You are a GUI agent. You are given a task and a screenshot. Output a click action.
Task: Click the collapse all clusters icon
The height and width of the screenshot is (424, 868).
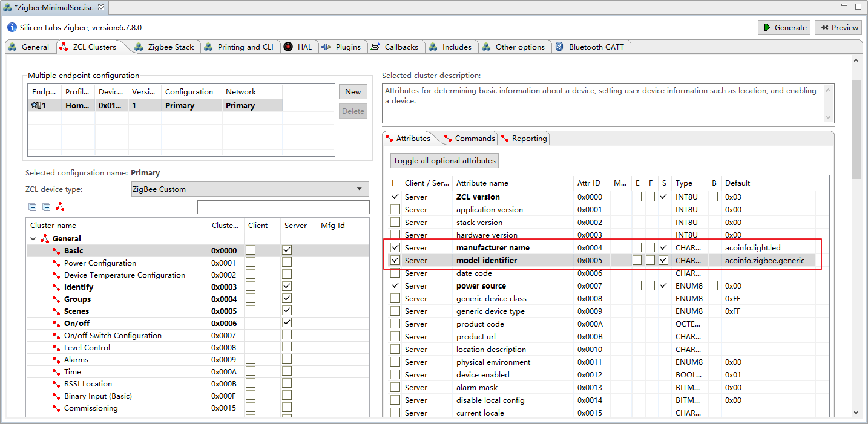tap(33, 207)
